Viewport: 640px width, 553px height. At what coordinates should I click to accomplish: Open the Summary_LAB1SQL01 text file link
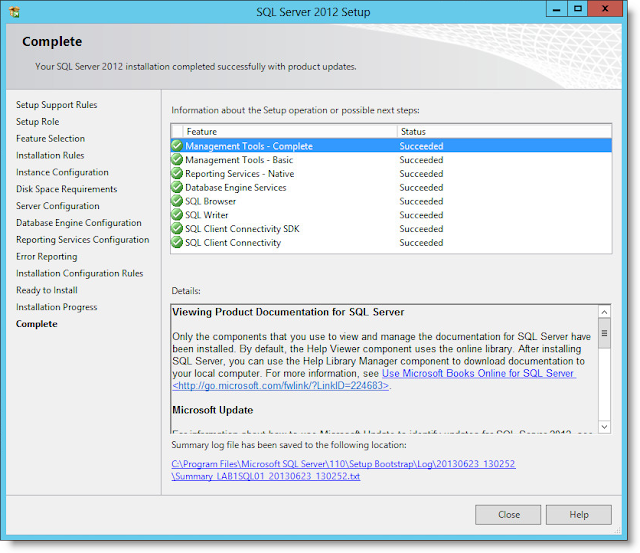pyautogui.click(x=266, y=476)
